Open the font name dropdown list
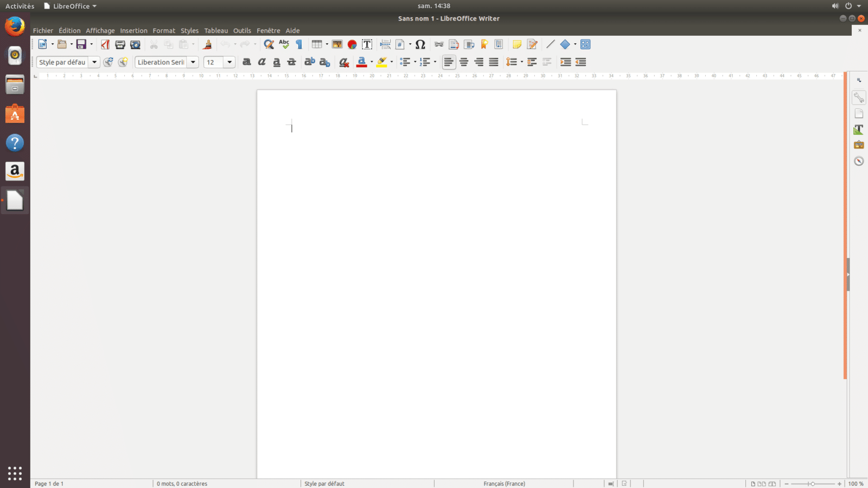Image resolution: width=868 pixels, height=488 pixels. pyautogui.click(x=193, y=62)
